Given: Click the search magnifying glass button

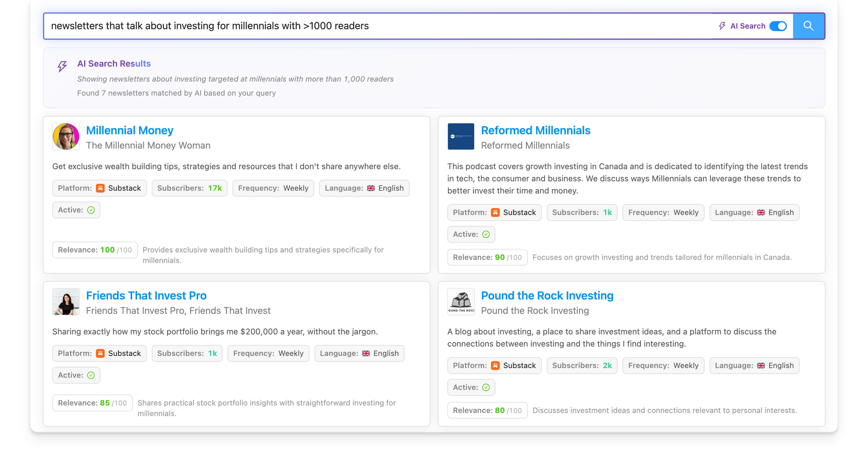Looking at the screenshot, I should click(x=808, y=26).
